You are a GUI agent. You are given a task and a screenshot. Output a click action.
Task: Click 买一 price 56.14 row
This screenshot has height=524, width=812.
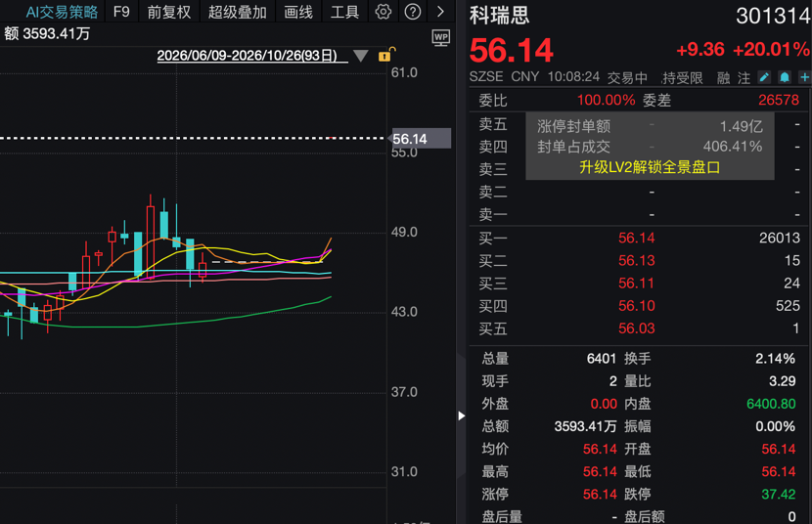point(639,238)
